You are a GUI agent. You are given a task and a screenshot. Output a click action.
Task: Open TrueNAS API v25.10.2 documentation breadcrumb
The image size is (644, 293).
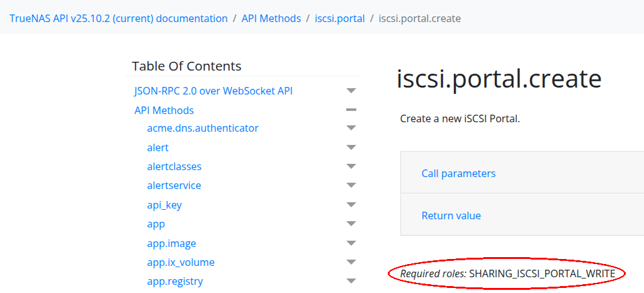118,18
